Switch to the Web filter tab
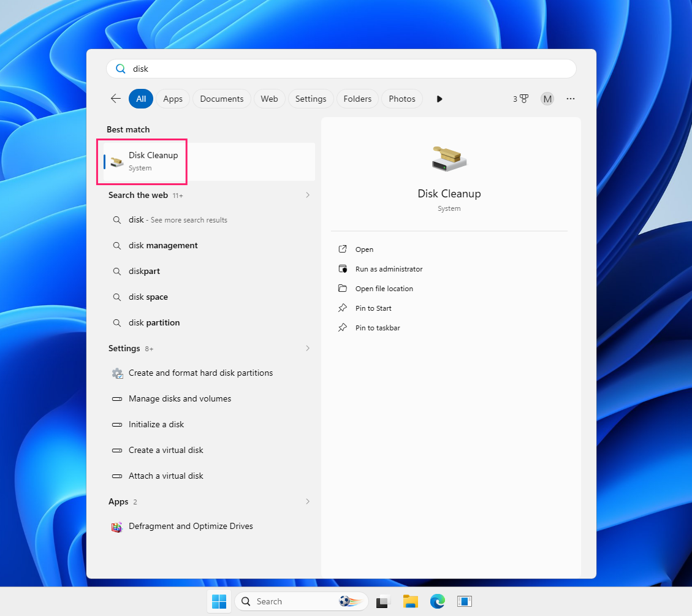Viewport: 692px width, 616px height. pos(269,99)
